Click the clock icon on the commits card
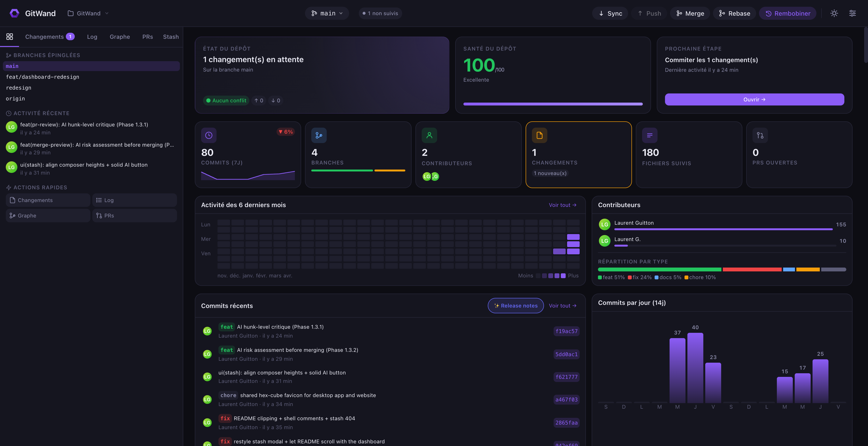Image resolution: width=868 pixels, height=446 pixels. [x=209, y=135]
